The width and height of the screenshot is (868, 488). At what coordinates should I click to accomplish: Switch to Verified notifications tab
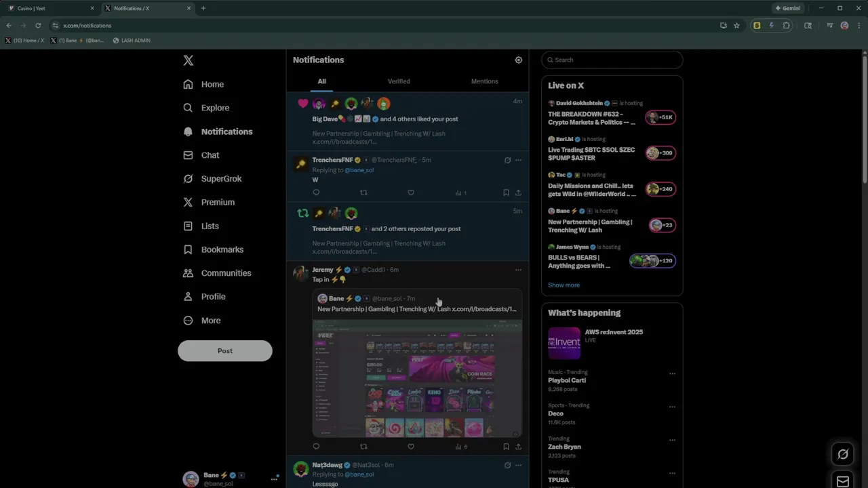pyautogui.click(x=399, y=81)
